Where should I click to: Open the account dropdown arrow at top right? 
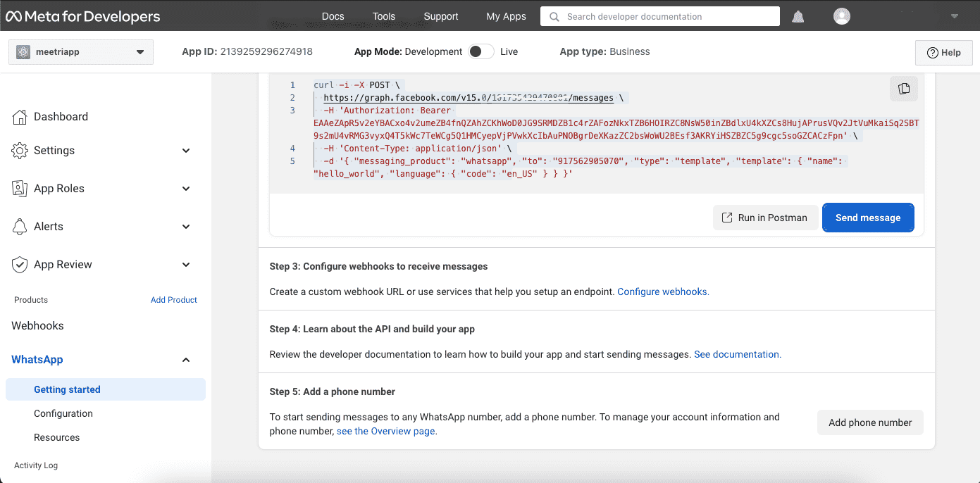tap(955, 16)
